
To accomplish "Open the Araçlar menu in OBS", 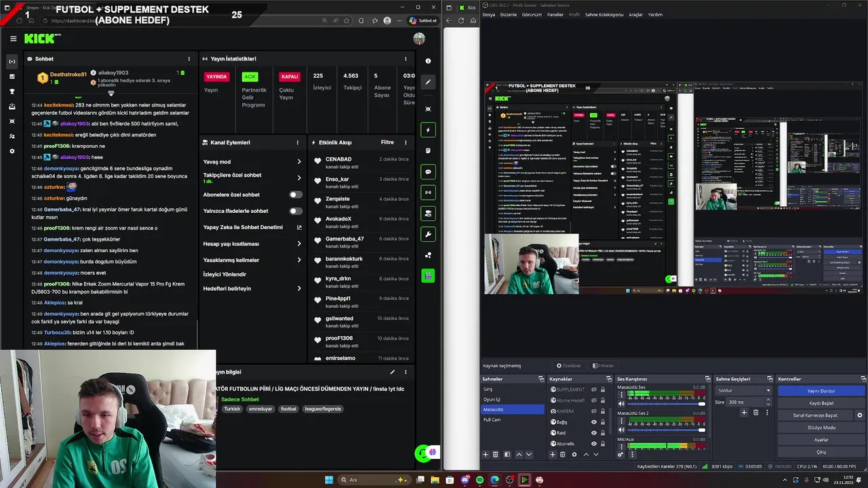I will [x=635, y=14].
